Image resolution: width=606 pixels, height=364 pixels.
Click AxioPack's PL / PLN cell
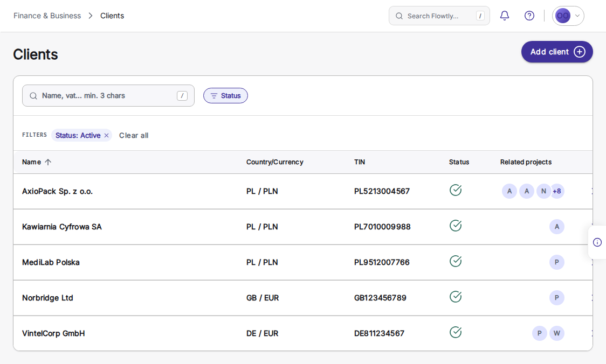point(262,192)
